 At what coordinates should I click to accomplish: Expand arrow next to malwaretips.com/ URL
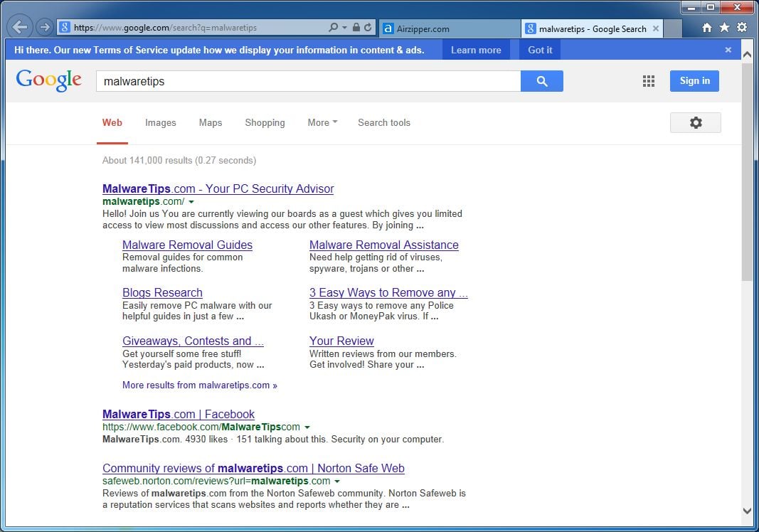(x=191, y=202)
